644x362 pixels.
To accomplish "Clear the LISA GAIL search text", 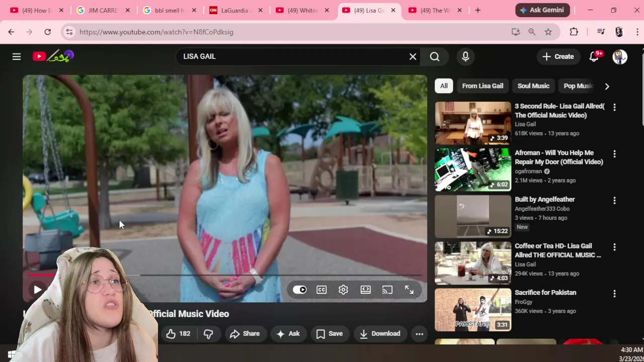I will coord(413,56).
